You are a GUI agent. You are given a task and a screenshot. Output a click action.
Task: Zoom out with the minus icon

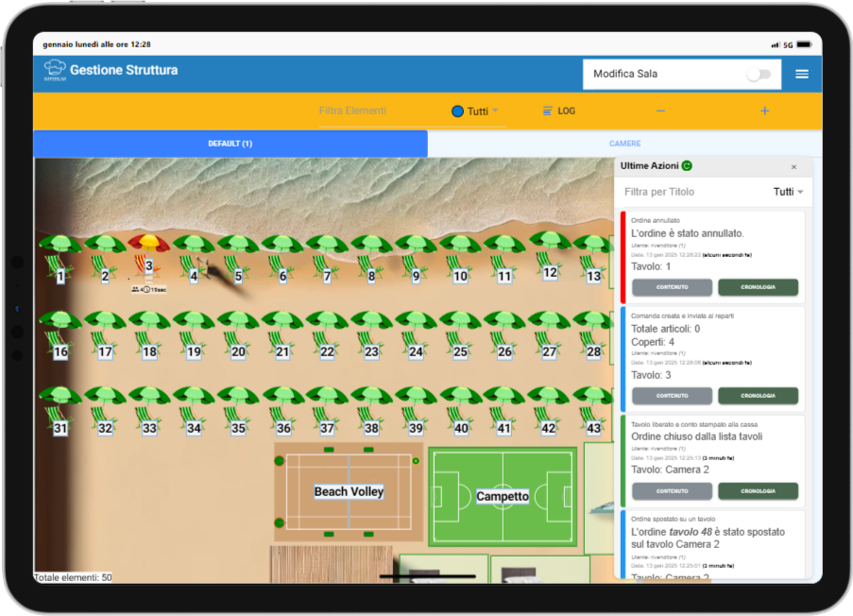pos(660,111)
